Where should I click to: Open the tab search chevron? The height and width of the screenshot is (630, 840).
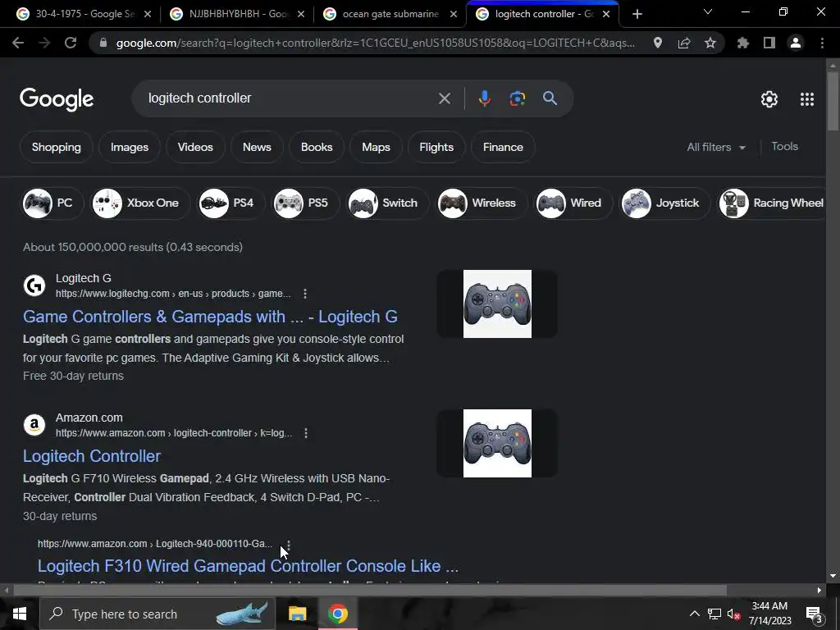click(708, 11)
